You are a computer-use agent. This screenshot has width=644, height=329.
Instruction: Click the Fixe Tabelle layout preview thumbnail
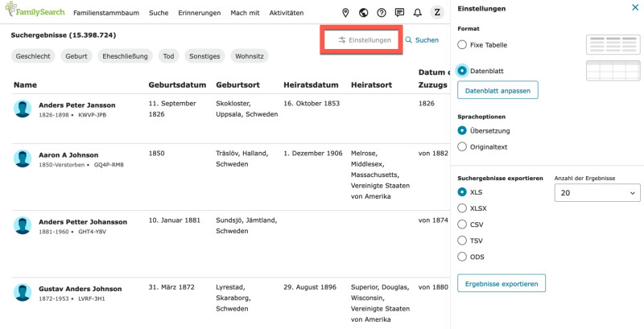point(613,44)
